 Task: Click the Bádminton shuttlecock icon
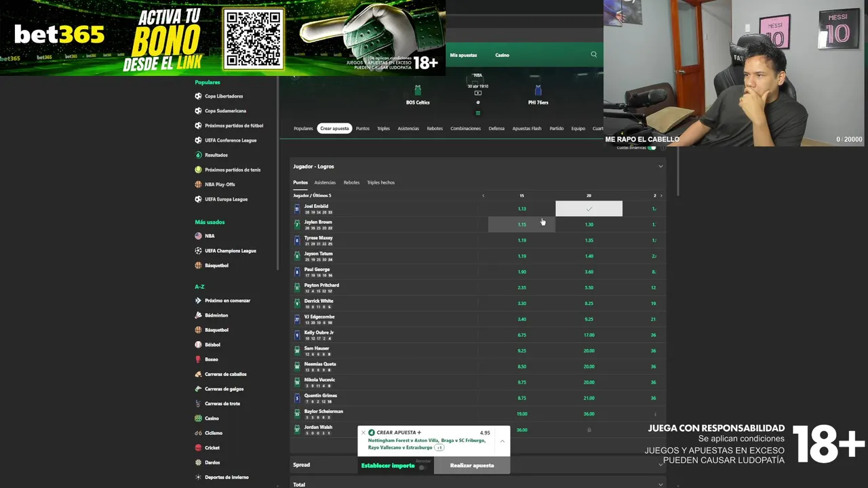point(198,315)
